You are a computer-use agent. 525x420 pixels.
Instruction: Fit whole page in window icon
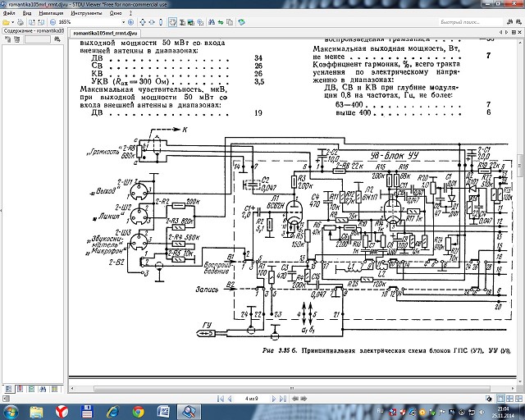click(143, 22)
